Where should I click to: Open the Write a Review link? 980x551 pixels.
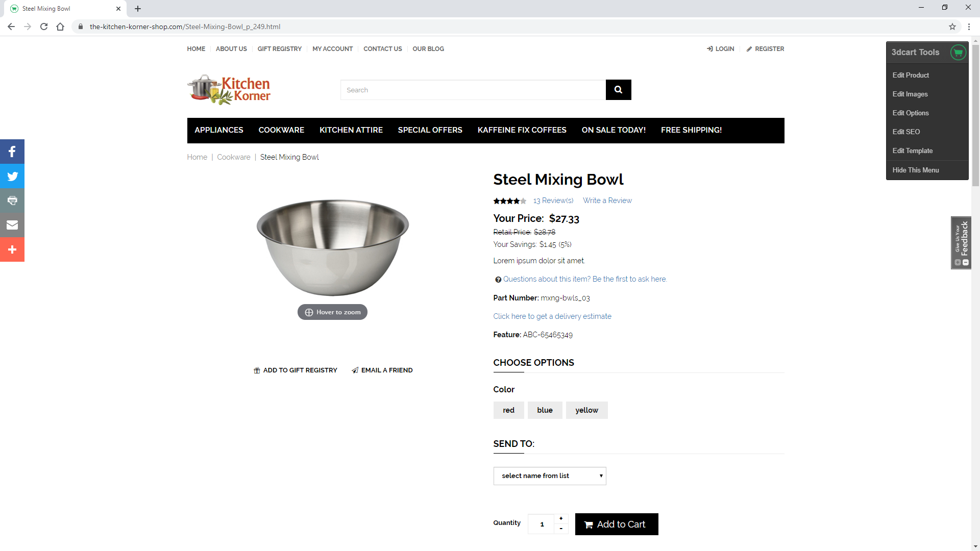(x=607, y=201)
